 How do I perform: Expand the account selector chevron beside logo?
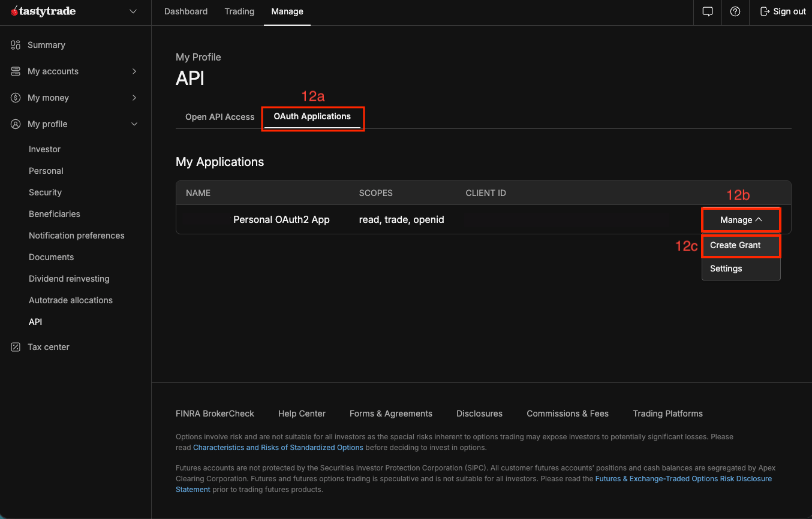click(133, 11)
